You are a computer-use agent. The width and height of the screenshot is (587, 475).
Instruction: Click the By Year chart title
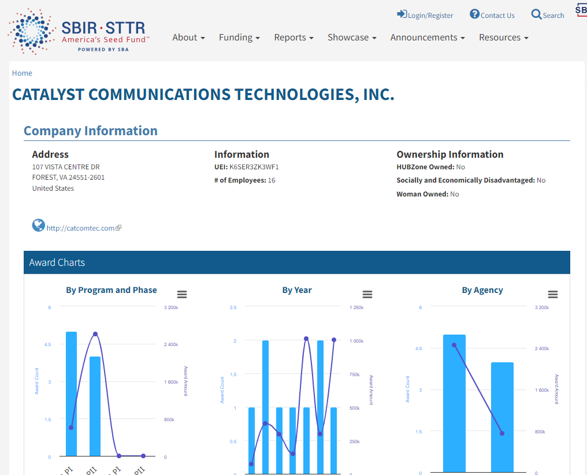click(297, 290)
